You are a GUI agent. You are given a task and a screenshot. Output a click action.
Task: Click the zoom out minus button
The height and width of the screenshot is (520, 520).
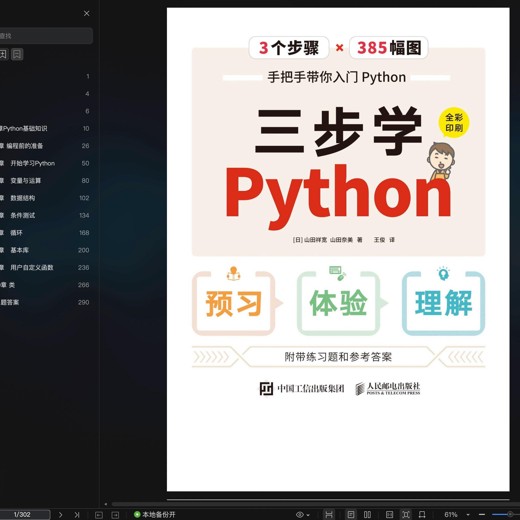tap(482, 515)
